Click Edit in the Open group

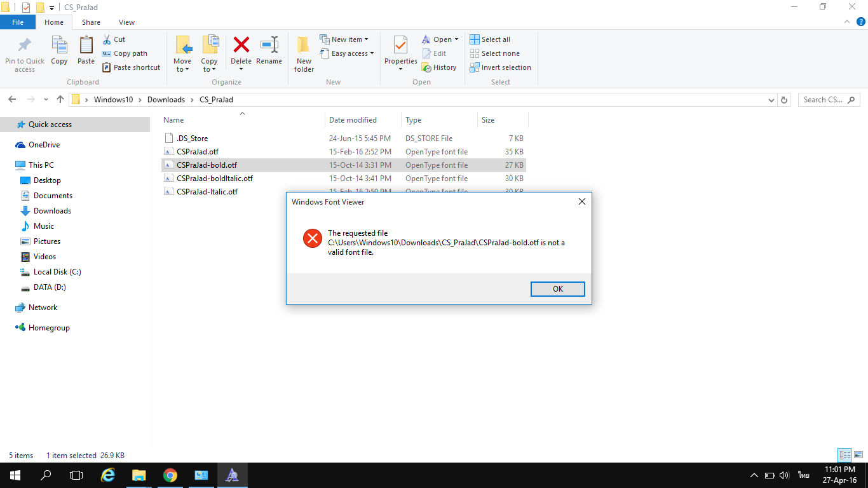coord(434,53)
